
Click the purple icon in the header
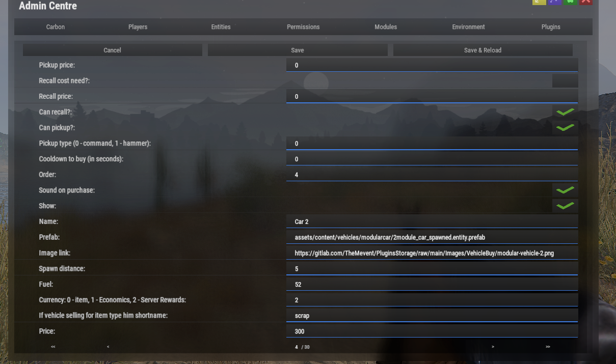555,2
